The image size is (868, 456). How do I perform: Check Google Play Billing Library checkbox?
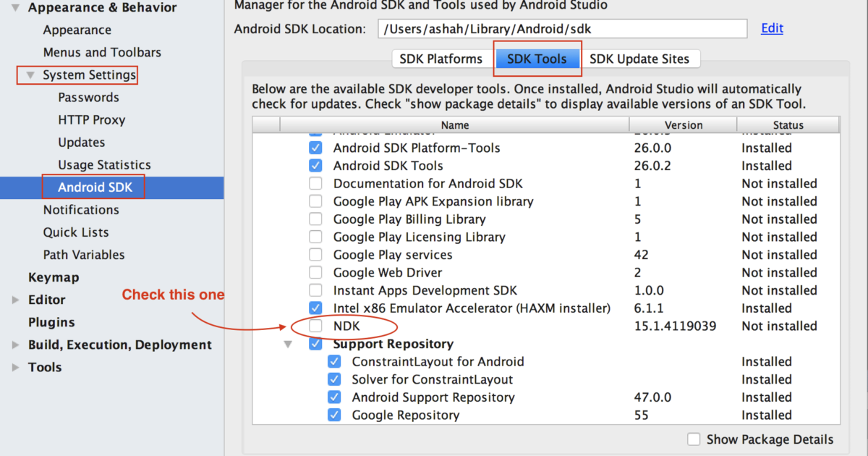point(315,219)
